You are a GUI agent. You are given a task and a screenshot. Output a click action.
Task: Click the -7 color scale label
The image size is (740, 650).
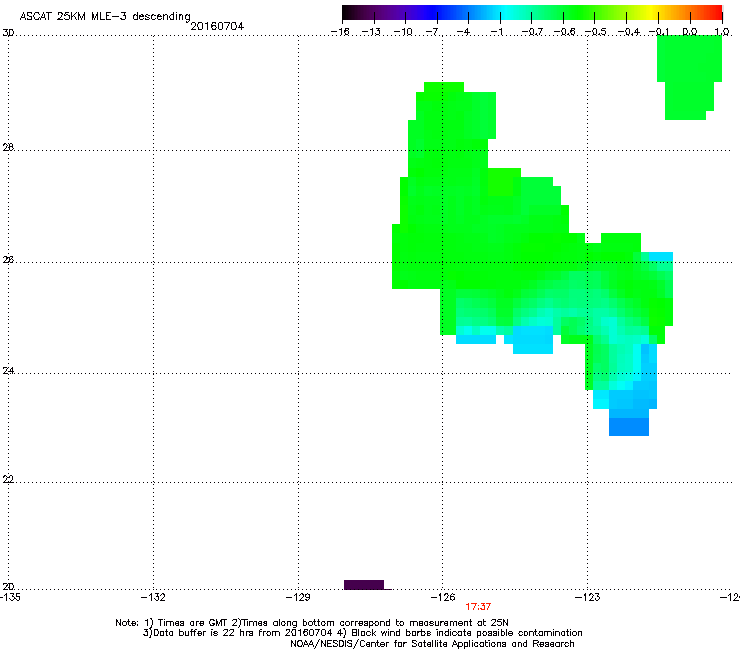tap(433, 32)
